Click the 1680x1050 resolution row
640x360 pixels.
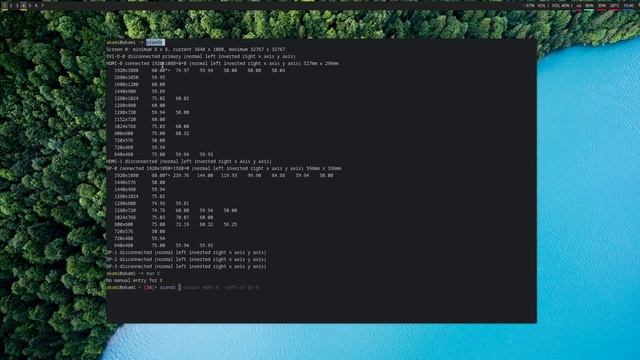coord(140,77)
